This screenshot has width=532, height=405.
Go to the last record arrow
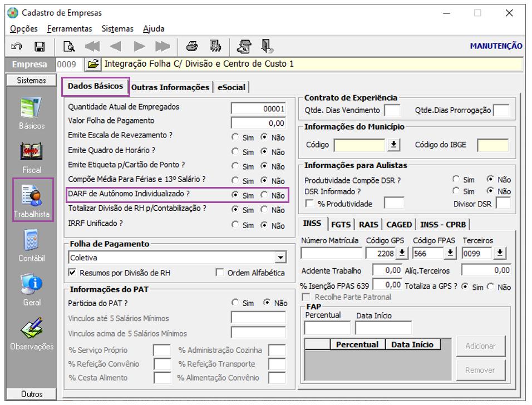click(162, 46)
